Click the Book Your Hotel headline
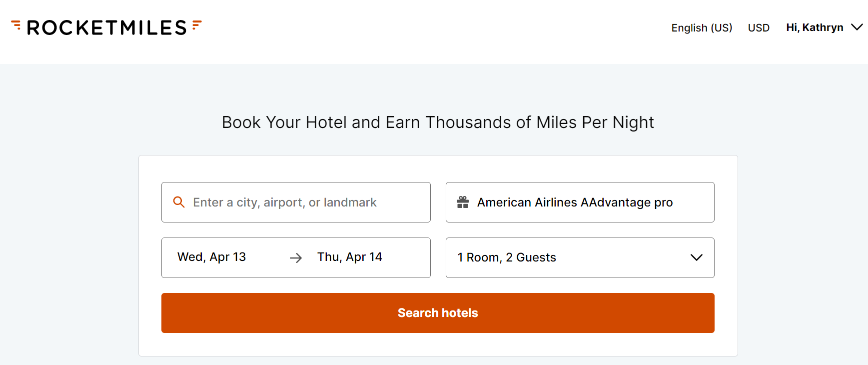868x365 pixels. coord(437,122)
